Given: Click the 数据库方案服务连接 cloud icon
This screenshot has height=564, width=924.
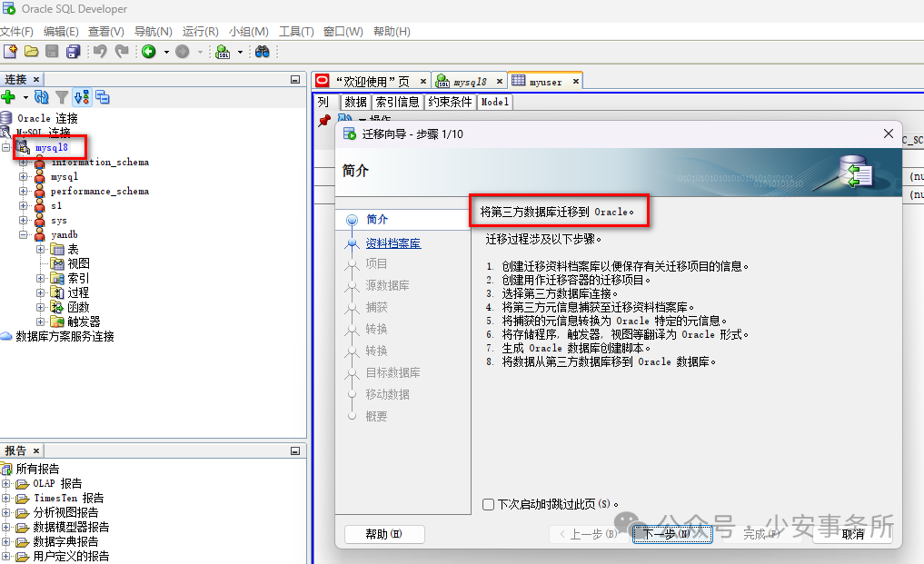Looking at the screenshot, I should (x=5, y=336).
